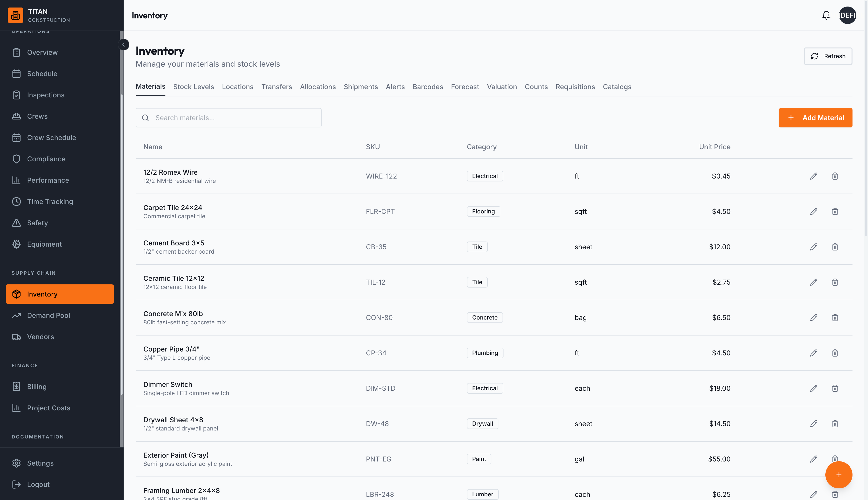
Task: Edit the Concrete Mix 80lb material
Action: tap(814, 318)
